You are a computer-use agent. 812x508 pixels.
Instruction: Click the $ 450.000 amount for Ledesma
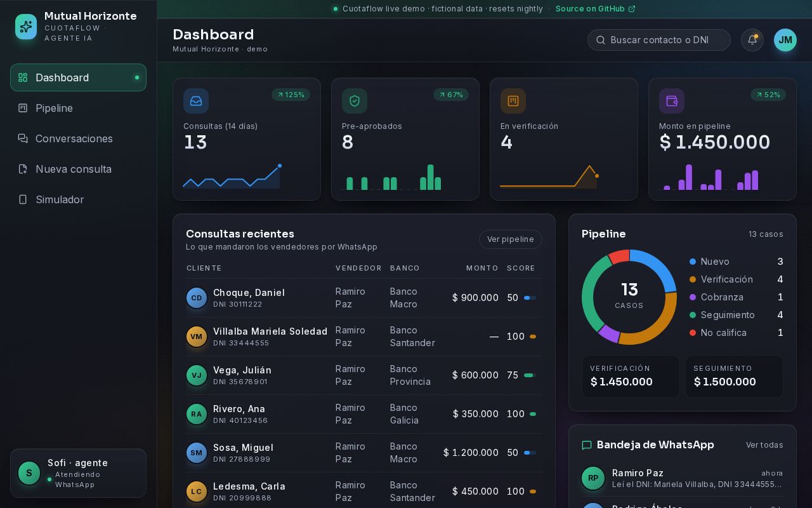point(475,491)
